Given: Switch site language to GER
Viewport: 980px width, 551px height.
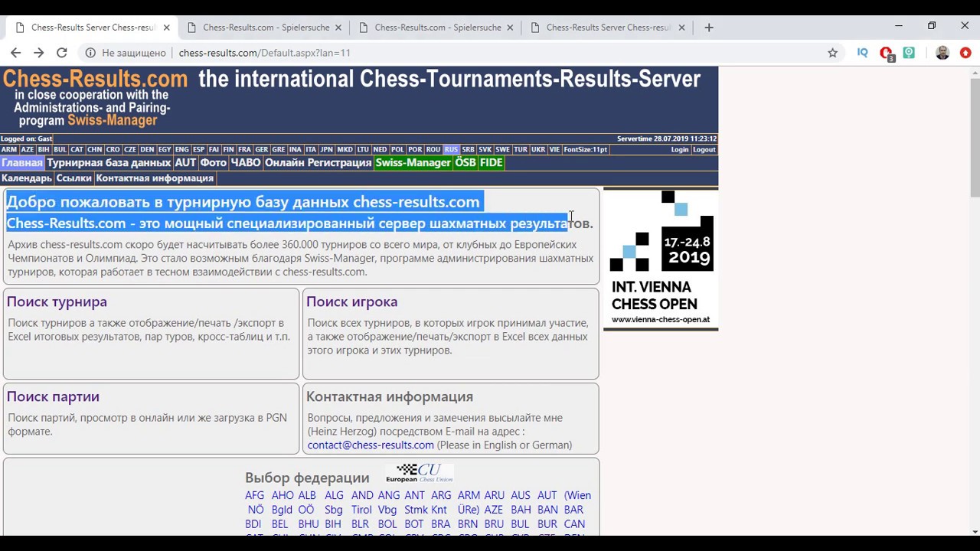Looking at the screenshot, I should point(262,150).
